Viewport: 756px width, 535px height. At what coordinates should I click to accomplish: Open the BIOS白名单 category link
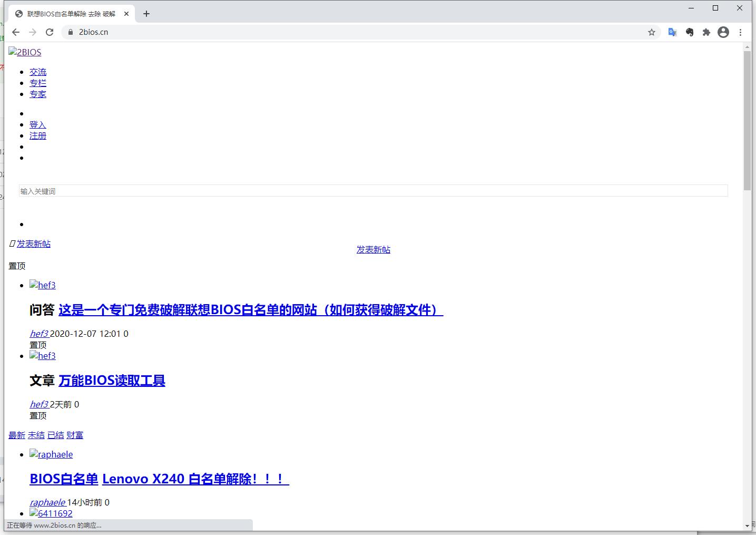click(x=64, y=479)
